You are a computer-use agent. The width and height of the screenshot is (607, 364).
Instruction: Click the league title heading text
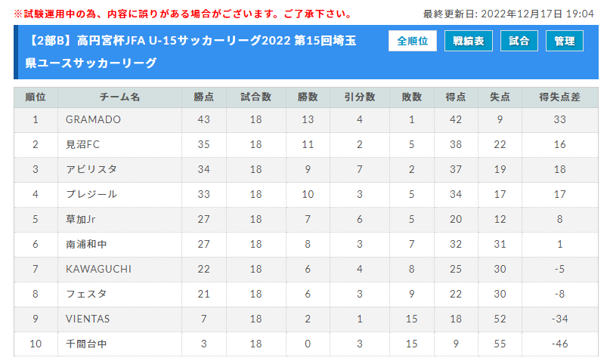(x=190, y=51)
